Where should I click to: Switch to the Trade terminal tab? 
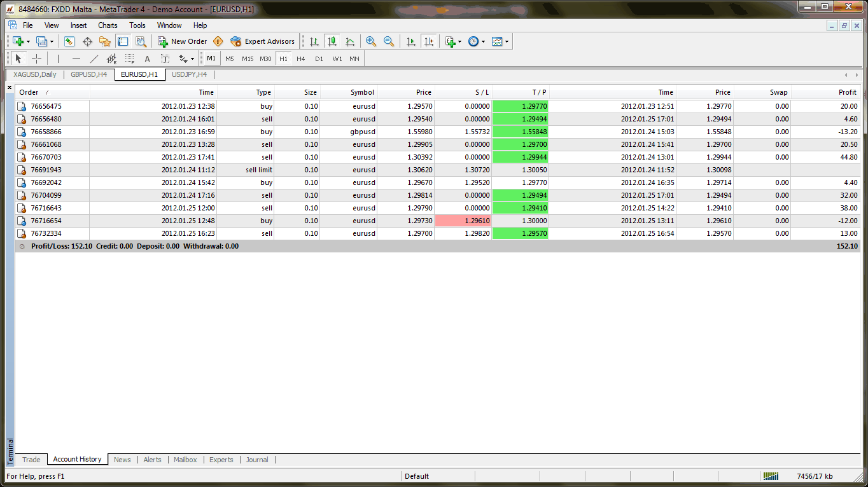(x=31, y=460)
